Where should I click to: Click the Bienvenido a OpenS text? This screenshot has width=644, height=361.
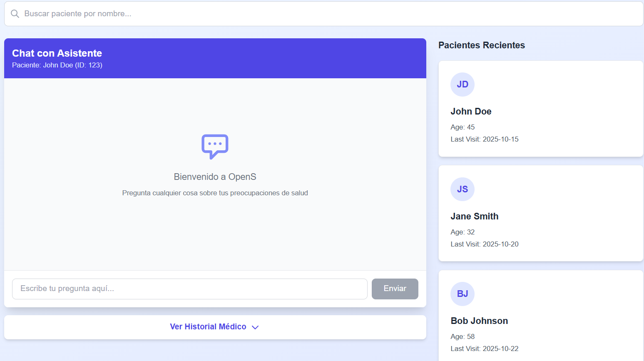point(215,177)
